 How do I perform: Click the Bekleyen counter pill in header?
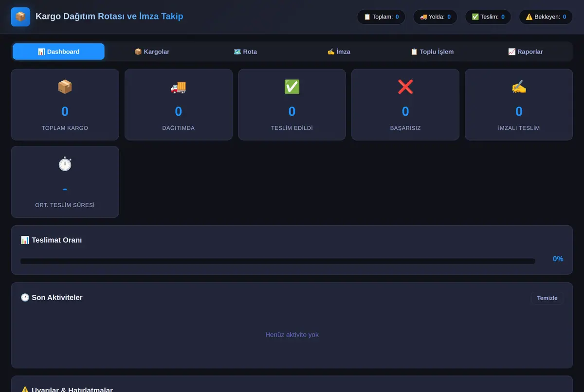coord(546,17)
